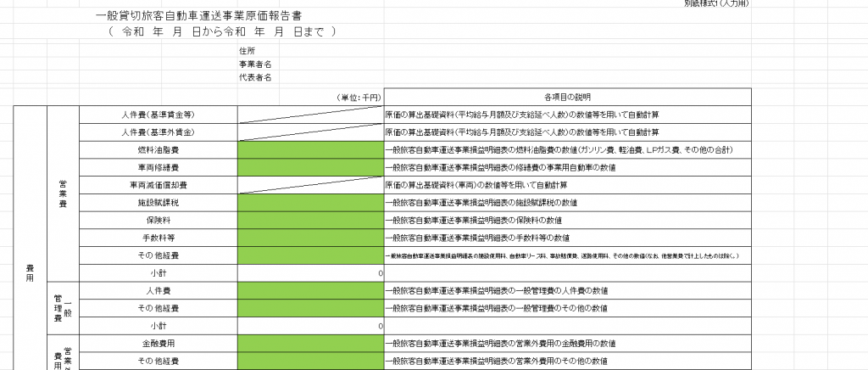The height and width of the screenshot is (370, 868).
Task: Select the 事業者名 label cell
Action: (255, 64)
